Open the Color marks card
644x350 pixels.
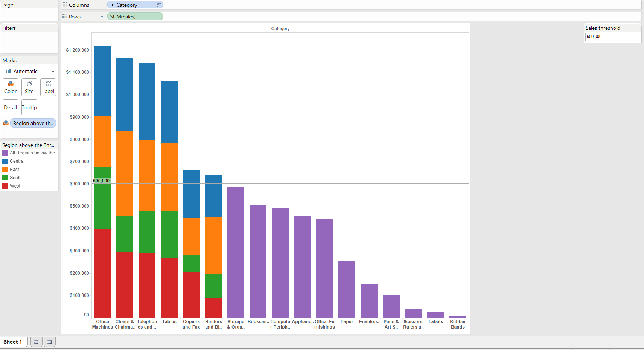pos(11,87)
